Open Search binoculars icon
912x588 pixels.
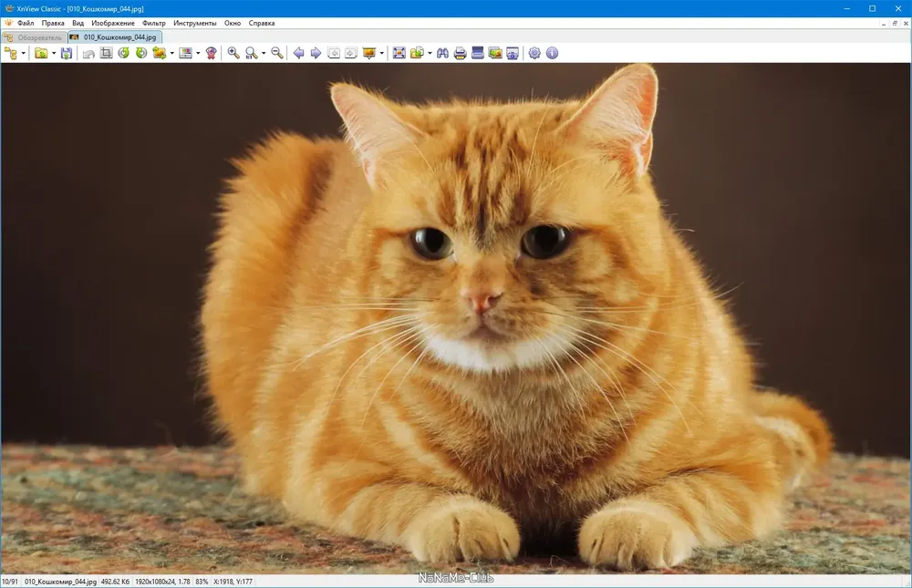click(x=442, y=54)
